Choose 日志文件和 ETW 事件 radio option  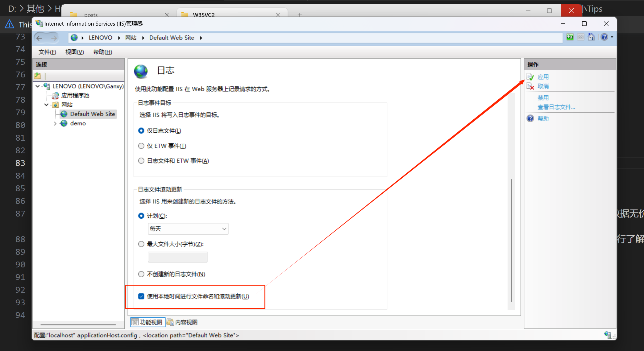click(x=141, y=161)
